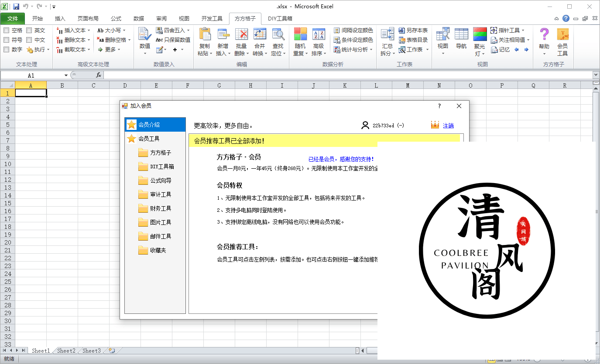The height and width of the screenshot is (364, 600).
Task: Click the Excel help icon by the ribbon tabs
Action: point(566,18)
